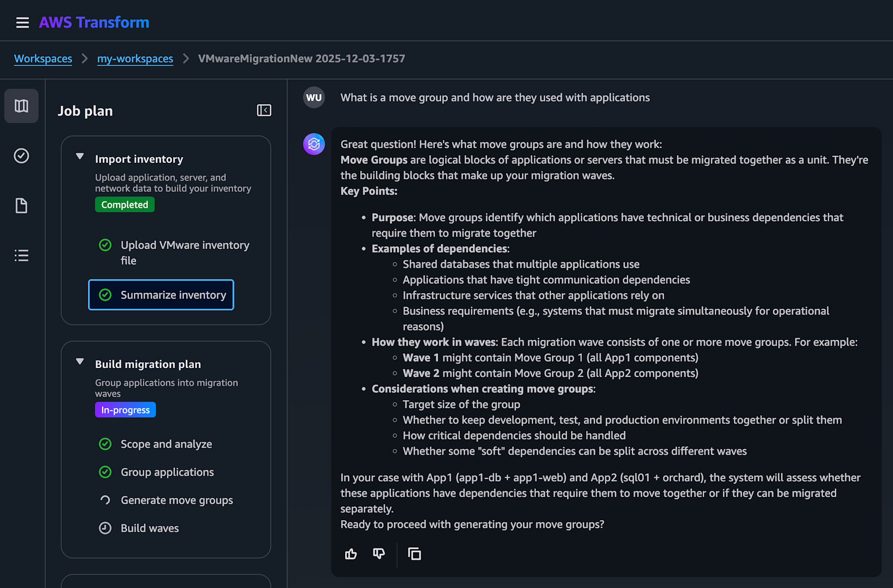Screen dimensions: 893x588
Task: Select the job plan map icon in sidebar
Action: pos(21,106)
